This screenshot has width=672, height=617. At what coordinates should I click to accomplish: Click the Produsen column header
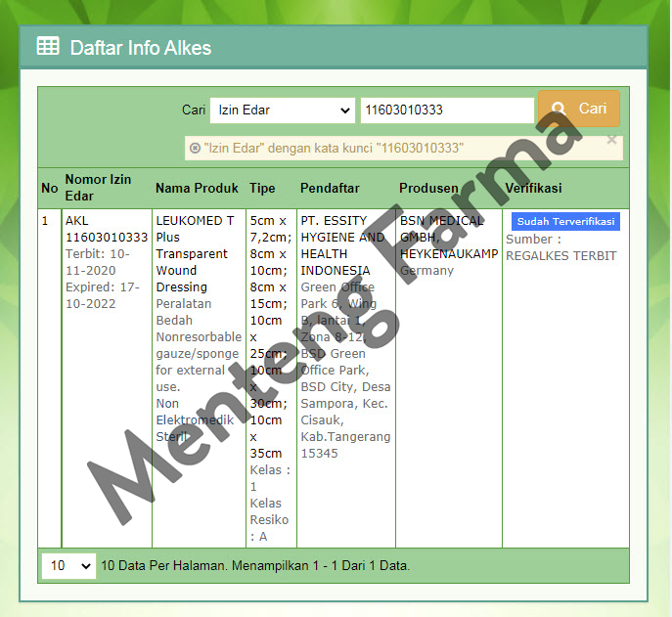pyautogui.click(x=428, y=188)
